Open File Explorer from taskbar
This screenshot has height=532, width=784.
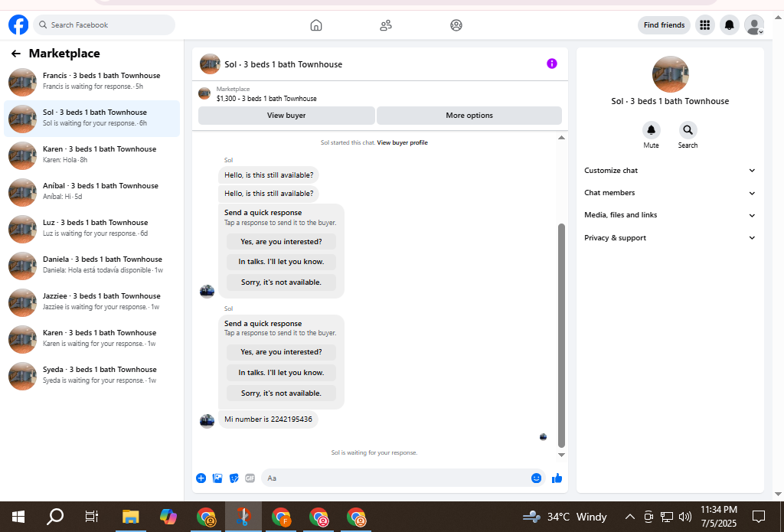(x=130, y=517)
